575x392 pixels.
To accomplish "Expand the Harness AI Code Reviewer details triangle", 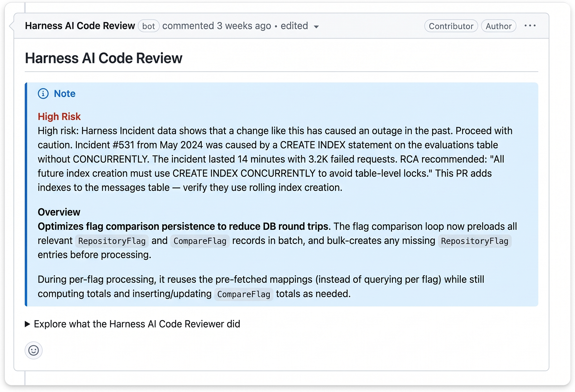I will coord(27,324).
